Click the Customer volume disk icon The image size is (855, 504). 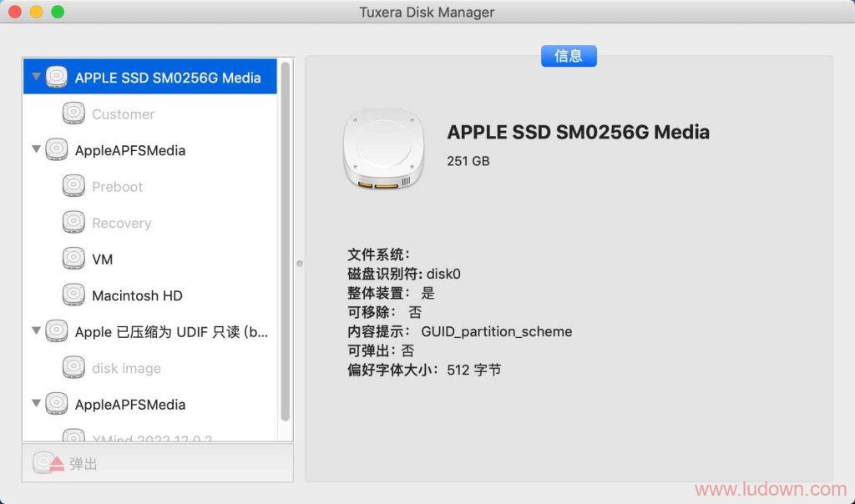[x=73, y=113]
